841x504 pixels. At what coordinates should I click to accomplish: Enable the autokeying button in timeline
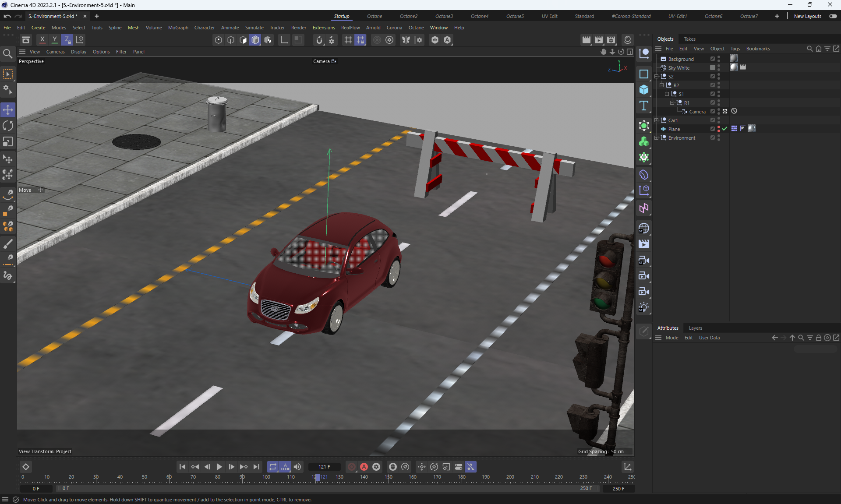point(364,467)
